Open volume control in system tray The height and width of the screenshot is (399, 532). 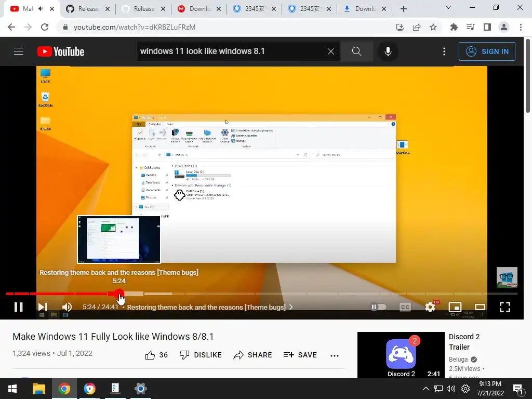pos(451,389)
